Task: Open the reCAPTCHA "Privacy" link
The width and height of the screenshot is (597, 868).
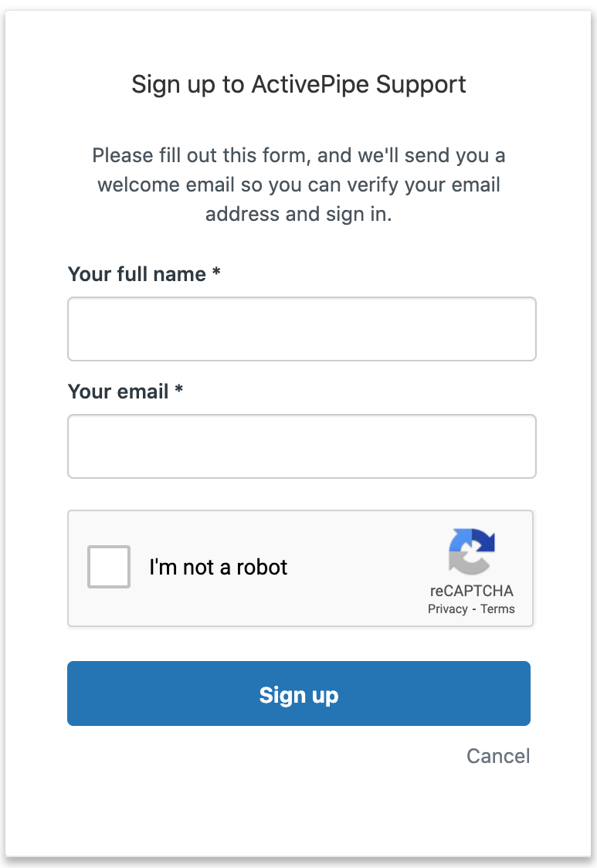Action: (x=447, y=609)
